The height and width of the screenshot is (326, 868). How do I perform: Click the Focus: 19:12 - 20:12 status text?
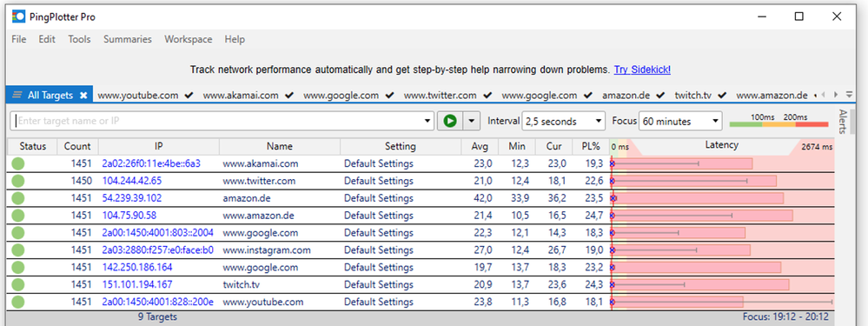[785, 317]
